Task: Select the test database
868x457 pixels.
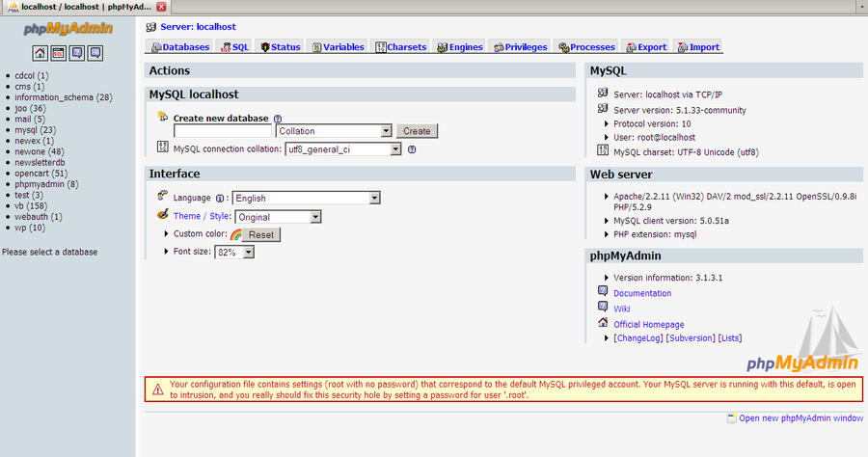Action: coord(29,195)
